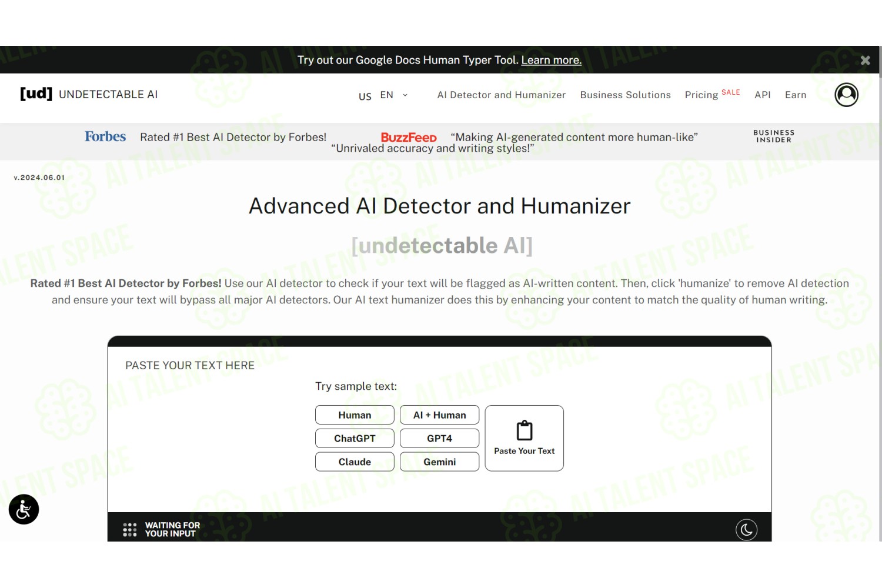Viewport: 882px width, 588px height.
Task: Toggle dark mode moon icon
Action: [x=746, y=530]
